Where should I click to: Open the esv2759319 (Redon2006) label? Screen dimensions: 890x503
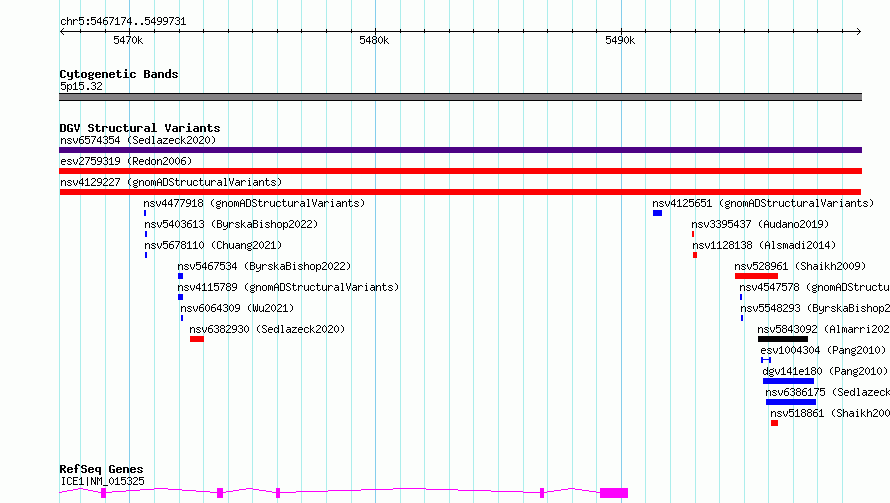(x=126, y=161)
